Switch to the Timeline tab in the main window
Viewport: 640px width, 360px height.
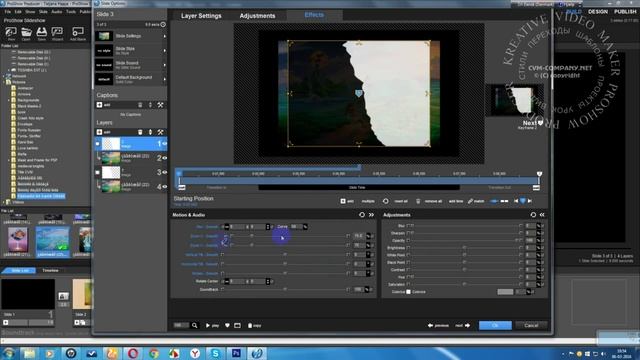coord(50,270)
